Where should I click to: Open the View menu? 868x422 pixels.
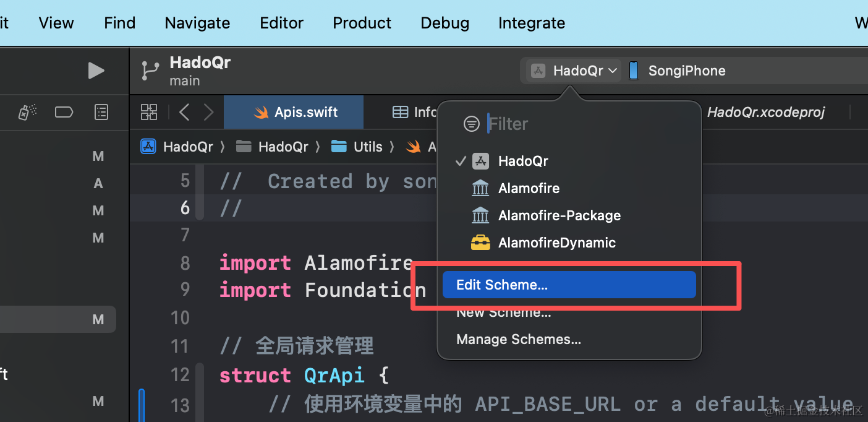point(56,23)
